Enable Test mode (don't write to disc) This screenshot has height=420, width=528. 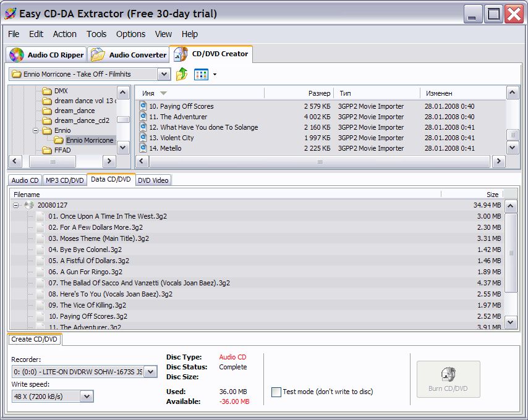[x=276, y=392]
